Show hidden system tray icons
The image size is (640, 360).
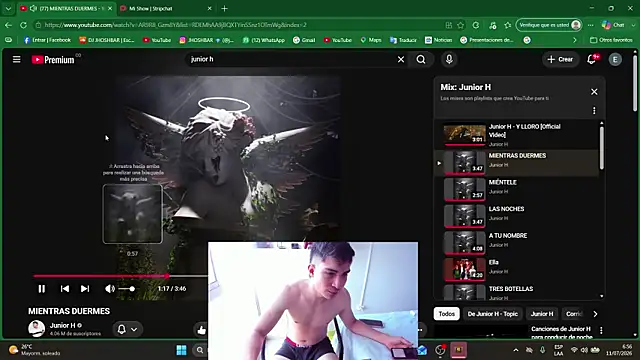tap(516, 350)
